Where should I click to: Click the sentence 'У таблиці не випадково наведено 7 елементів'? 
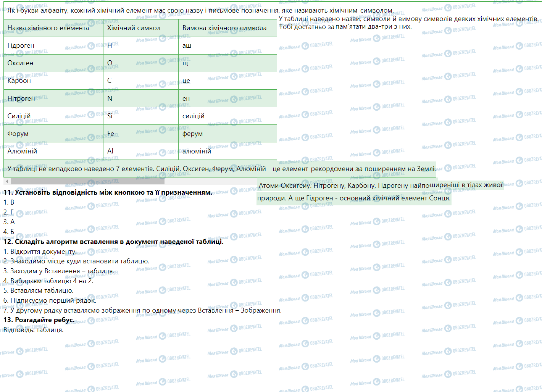tap(221, 169)
